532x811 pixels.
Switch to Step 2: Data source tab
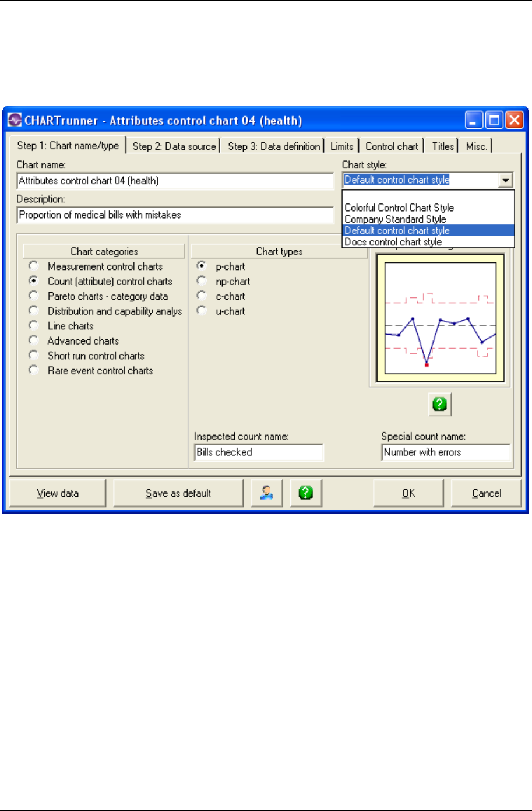174,146
